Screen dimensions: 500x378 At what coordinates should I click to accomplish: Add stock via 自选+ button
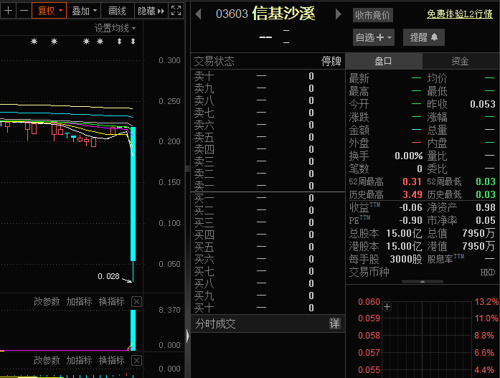pyautogui.click(x=374, y=37)
